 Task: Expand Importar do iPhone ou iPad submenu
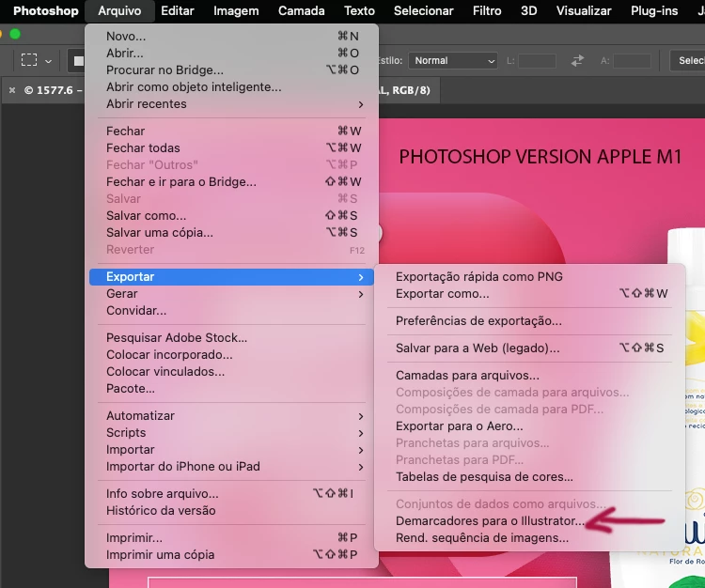(x=231, y=467)
